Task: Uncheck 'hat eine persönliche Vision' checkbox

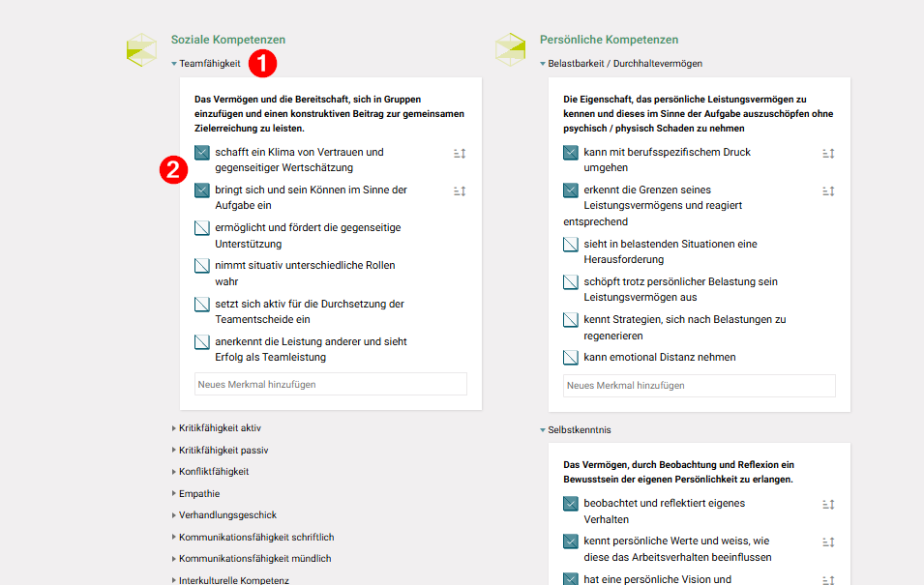Action: [x=571, y=579]
